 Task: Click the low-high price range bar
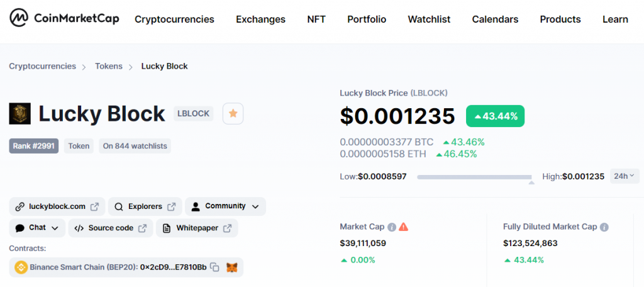(x=474, y=177)
